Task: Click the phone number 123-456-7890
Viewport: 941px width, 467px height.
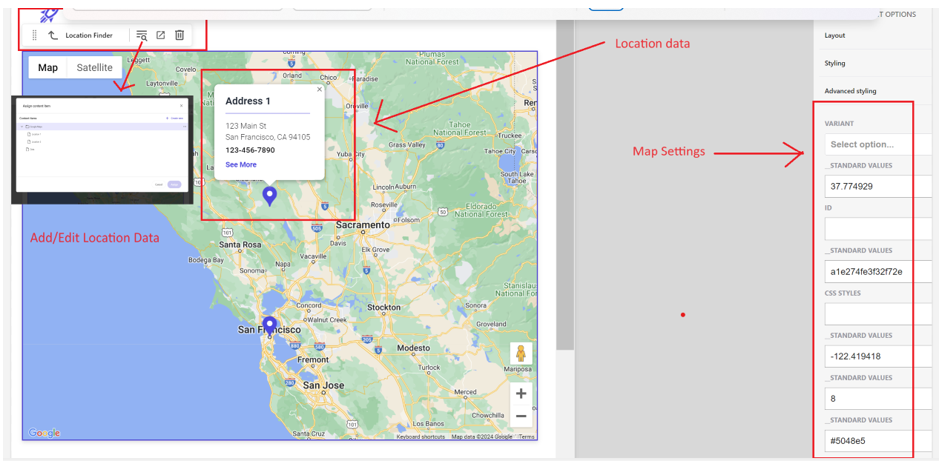Action: 250,150
